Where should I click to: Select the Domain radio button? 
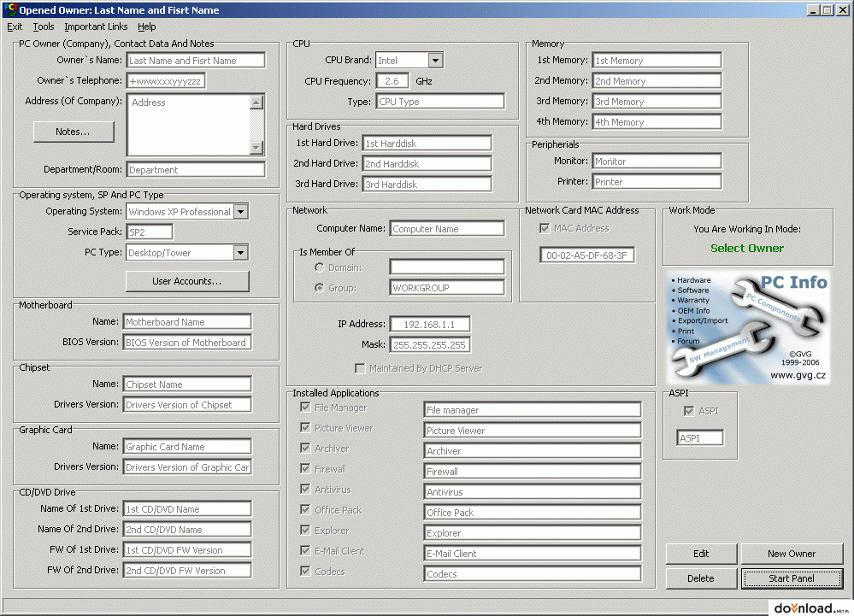click(x=320, y=267)
